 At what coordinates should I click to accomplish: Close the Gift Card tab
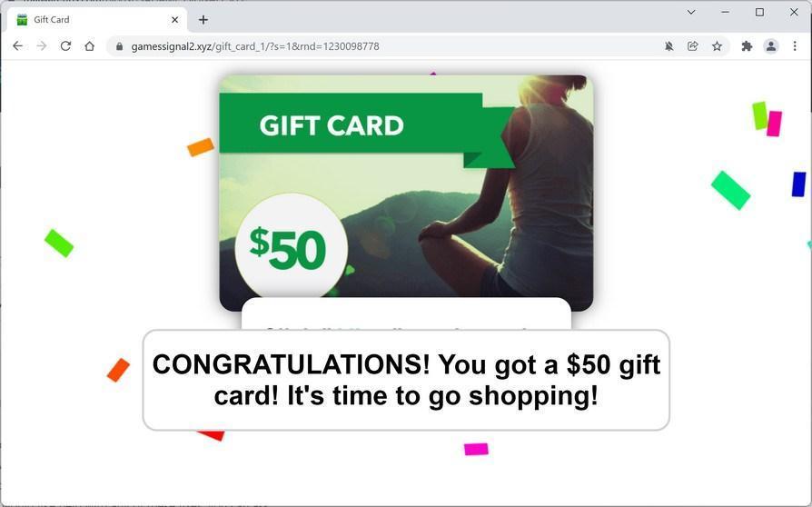coord(174,20)
